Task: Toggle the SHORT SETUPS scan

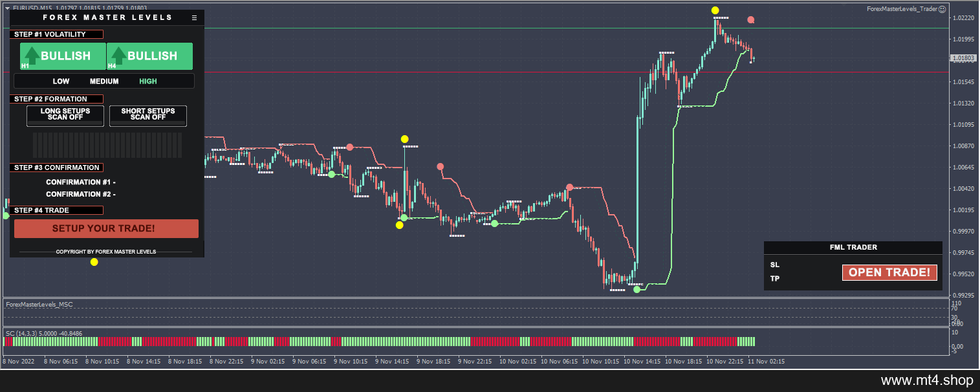Action: click(148, 116)
